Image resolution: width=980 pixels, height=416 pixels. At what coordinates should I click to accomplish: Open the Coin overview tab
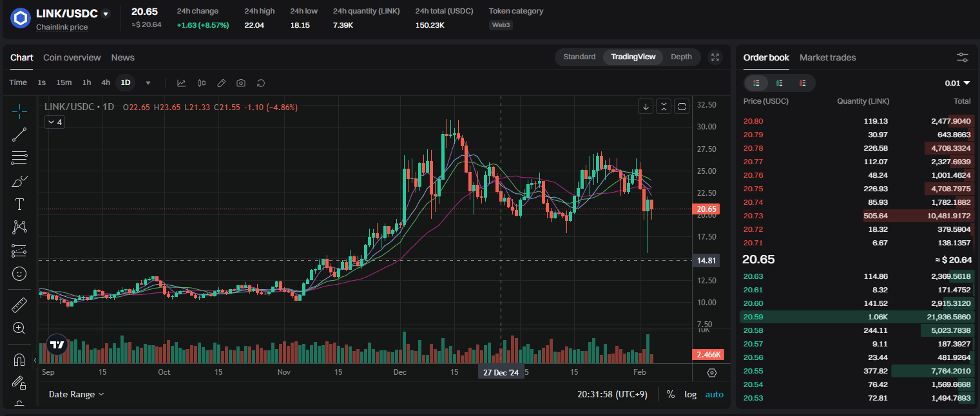(72, 57)
